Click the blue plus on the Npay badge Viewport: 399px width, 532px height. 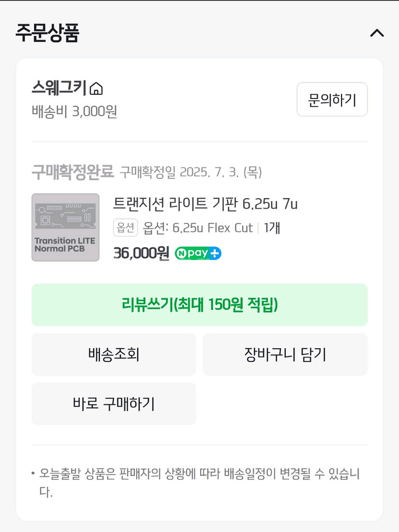215,253
